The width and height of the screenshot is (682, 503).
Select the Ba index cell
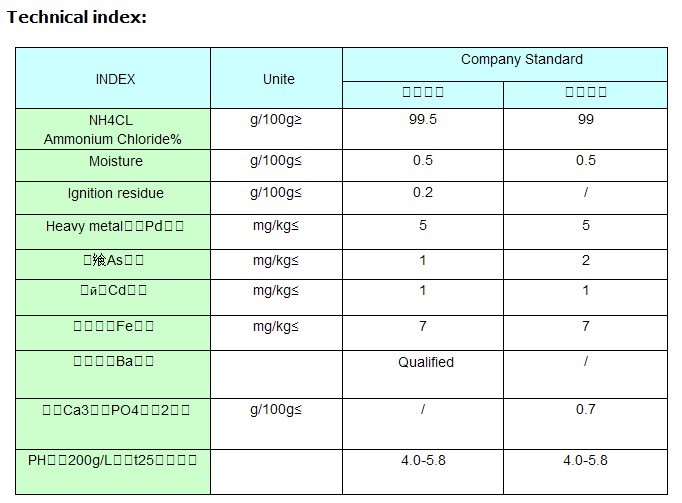tap(113, 362)
